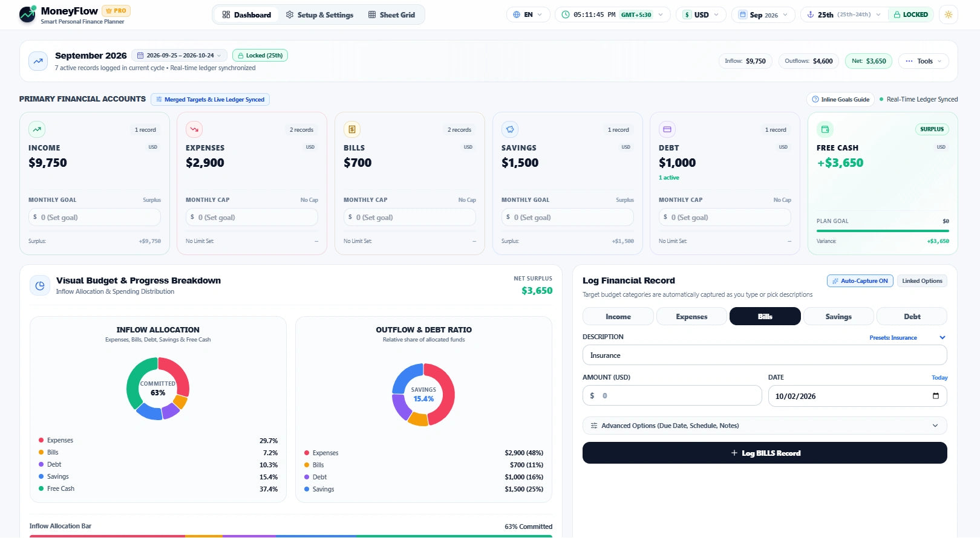
Task: Toggle Merged Targets & Live Ledger Synced
Action: coord(210,99)
